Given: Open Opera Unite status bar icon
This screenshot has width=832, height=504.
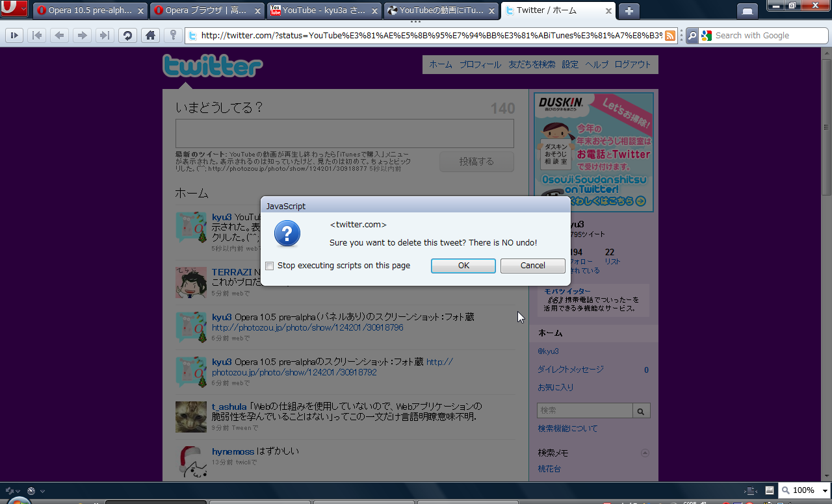Looking at the screenshot, I should pos(31,490).
